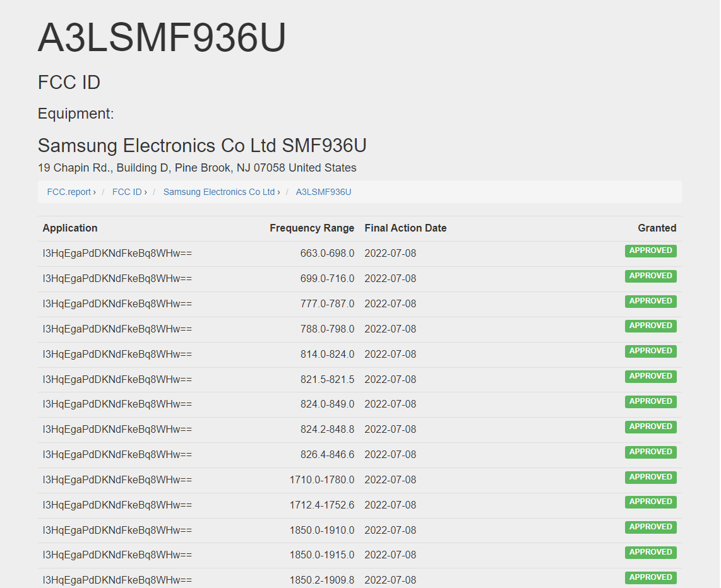The image size is (721, 588).
Task: Open the FCC.report breadcrumb link
Action: (x=69, y=192)
